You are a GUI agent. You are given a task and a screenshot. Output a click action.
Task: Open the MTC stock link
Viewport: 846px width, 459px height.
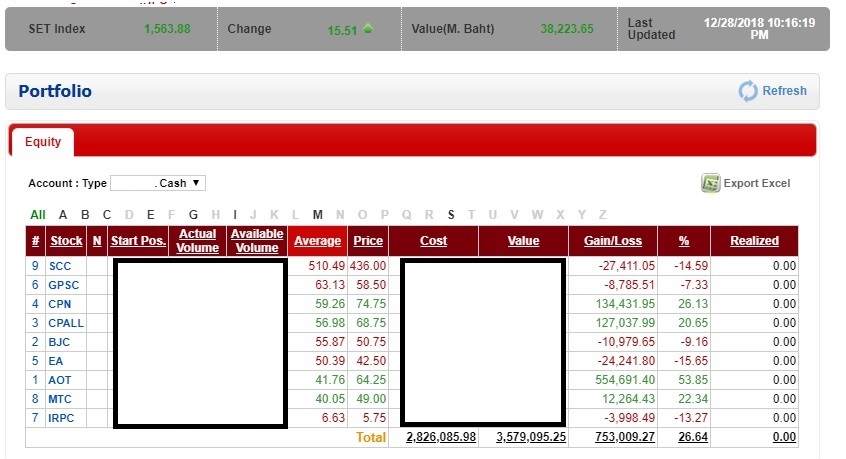(x=59, y=399)
